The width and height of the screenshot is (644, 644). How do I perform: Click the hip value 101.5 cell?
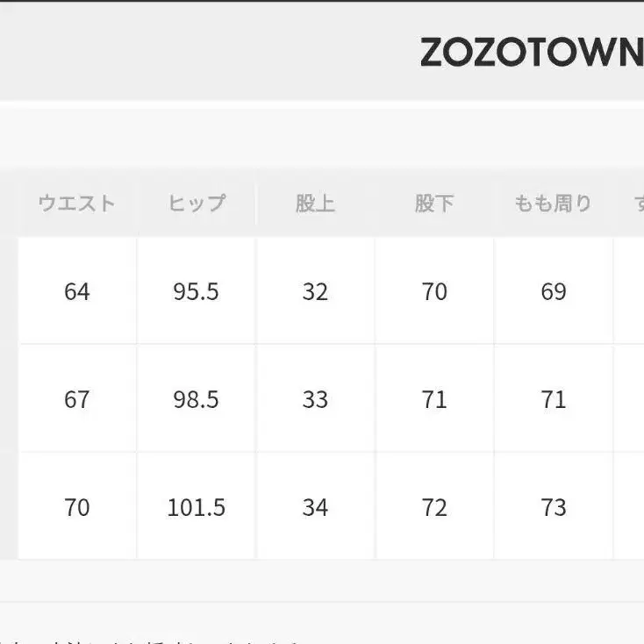click(197, 507)
